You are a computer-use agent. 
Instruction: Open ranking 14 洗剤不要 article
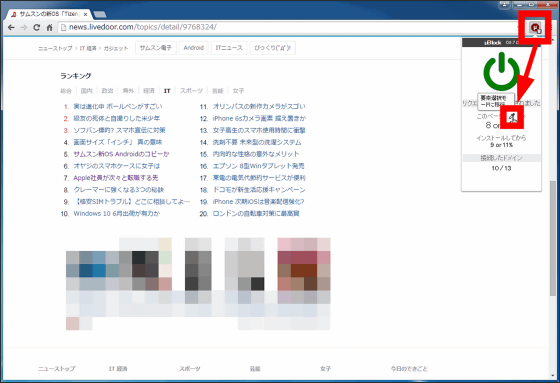pyautogui.click(x=257, y=142)
